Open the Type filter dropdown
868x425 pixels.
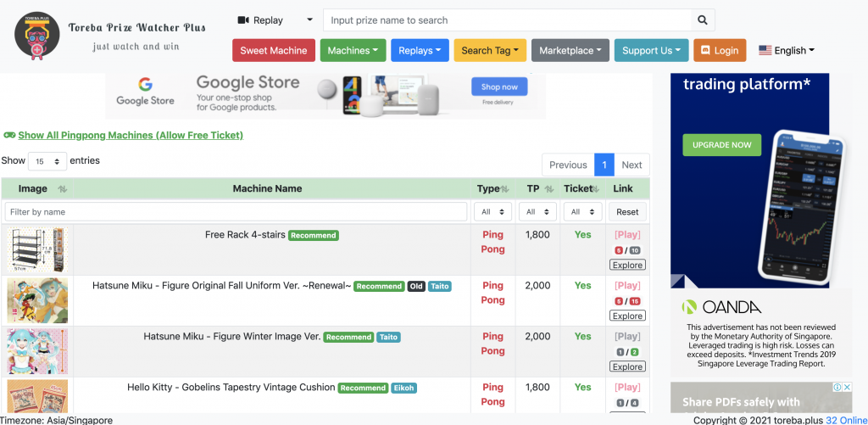(x=492, y=212)
